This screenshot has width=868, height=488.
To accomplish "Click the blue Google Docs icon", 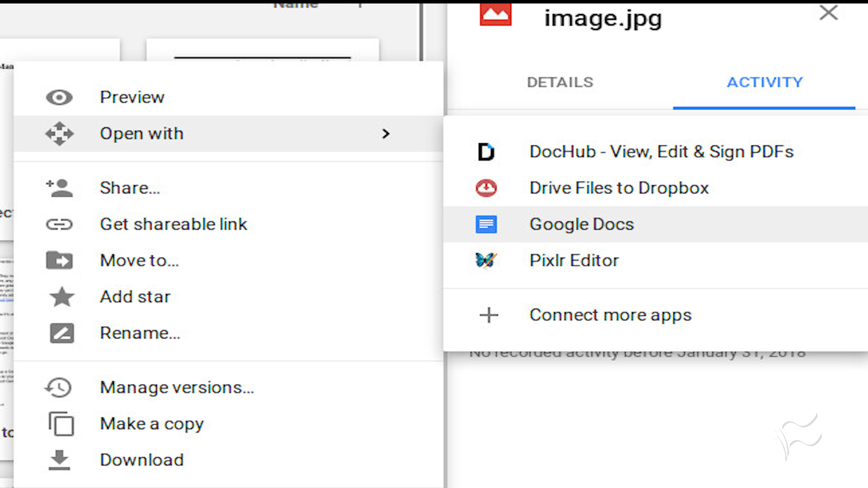I will 486,224.
